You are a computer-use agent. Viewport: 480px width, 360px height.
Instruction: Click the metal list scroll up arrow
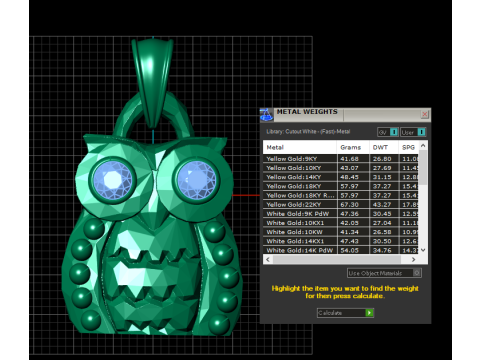423,145
